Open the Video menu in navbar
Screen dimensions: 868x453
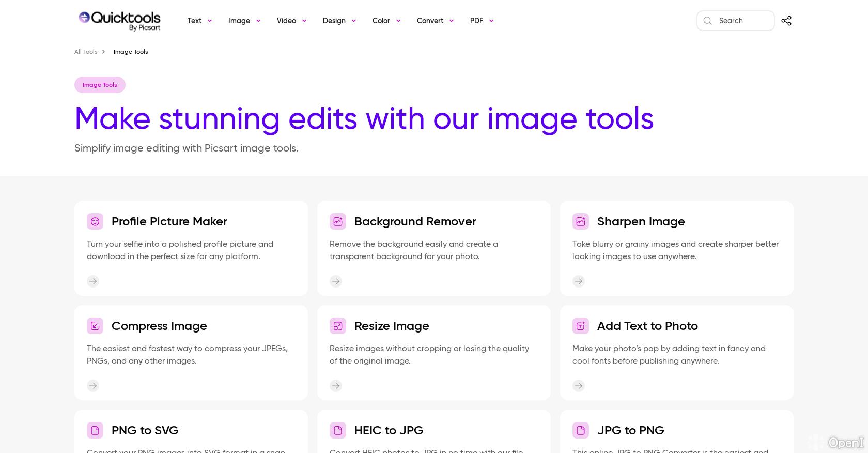[291, 21]
